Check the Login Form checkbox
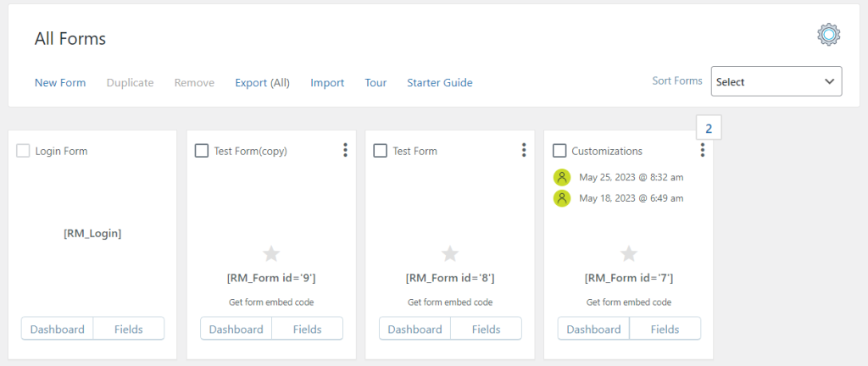This screenshot has height=366, width=868. (24, 151)
